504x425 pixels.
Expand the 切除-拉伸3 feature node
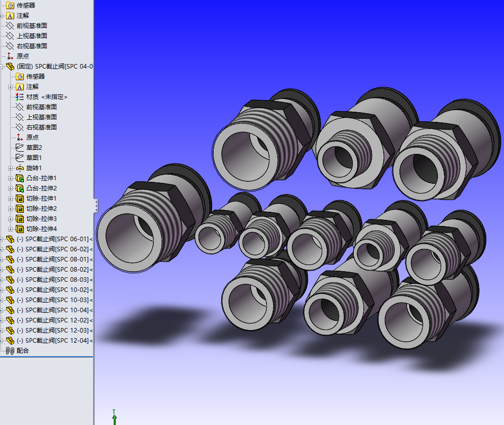[10, 219]
